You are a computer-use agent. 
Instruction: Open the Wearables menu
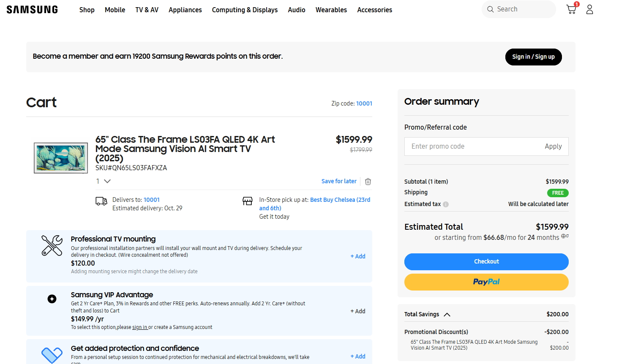pos(331,10)
